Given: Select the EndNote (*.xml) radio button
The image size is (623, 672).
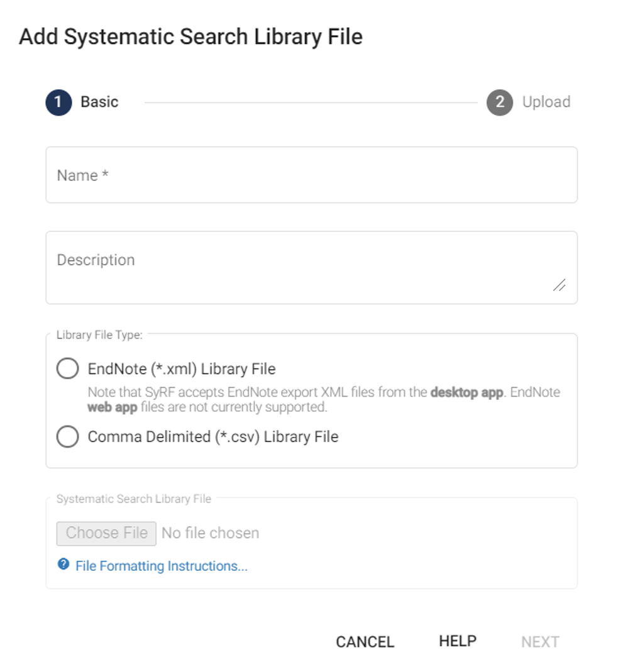Looking at the screenshot, I should tap(68, 368).
